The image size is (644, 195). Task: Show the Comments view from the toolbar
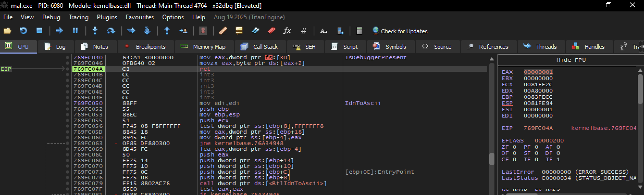(239, 31)
